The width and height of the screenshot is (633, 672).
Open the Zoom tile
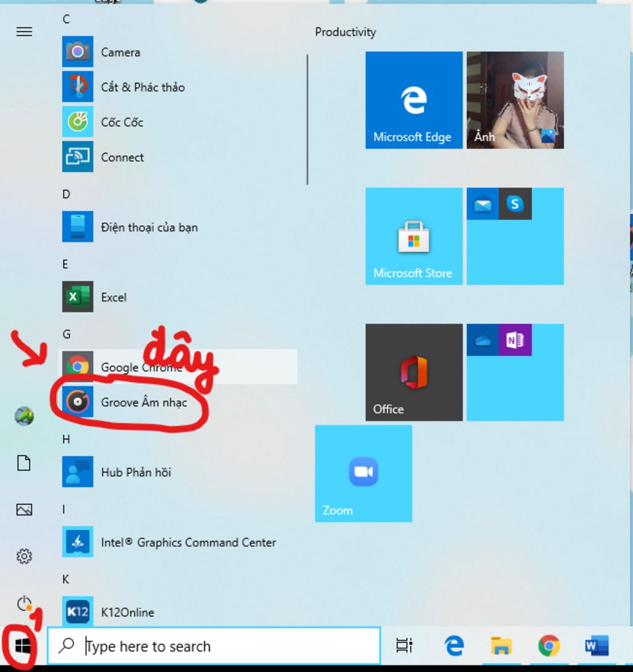pos(363,474)
